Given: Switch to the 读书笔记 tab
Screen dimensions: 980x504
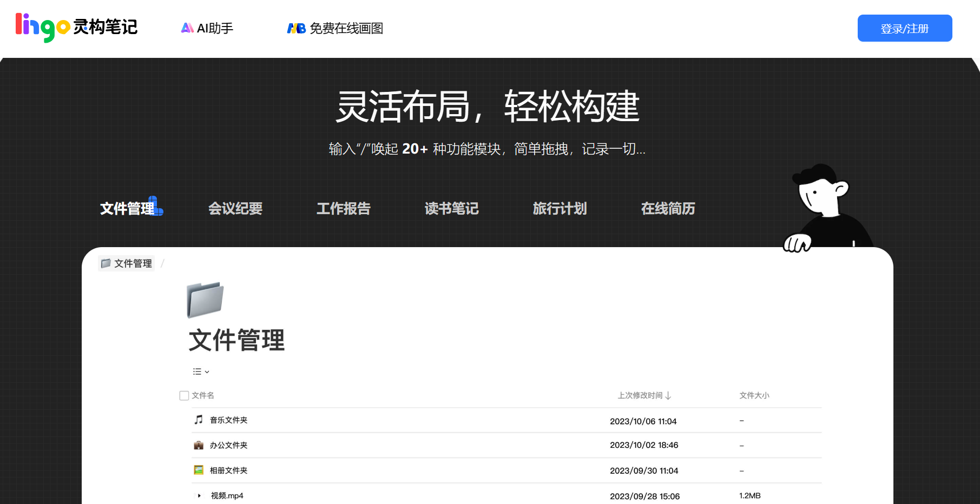Looking at the screenshot, I should [451, 209].
